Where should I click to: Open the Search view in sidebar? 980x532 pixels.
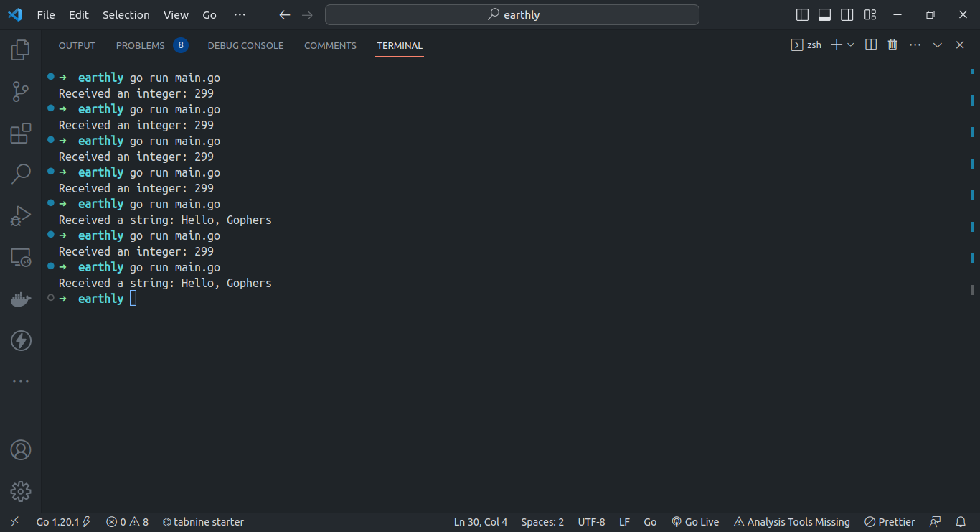pyautogui.click(x=20, y=173)
